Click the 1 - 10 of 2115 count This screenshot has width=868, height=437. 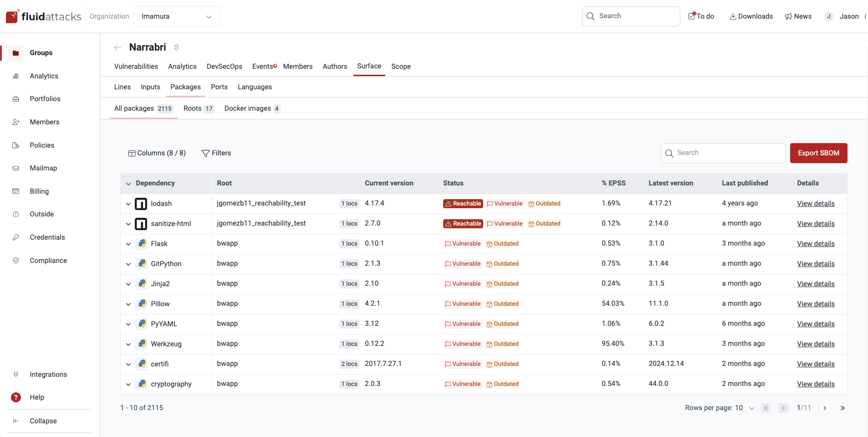[142, 408]
